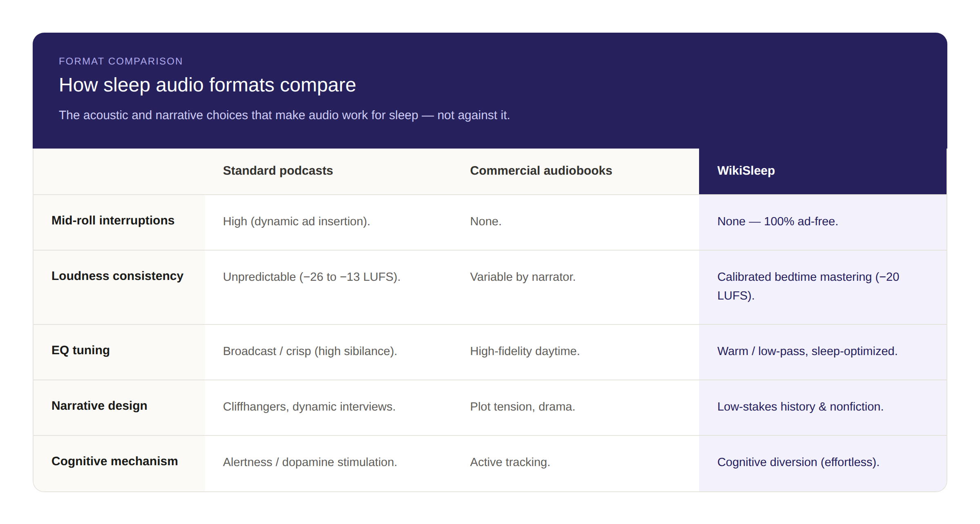Click the Loudness consistency row label

(117, 276)
